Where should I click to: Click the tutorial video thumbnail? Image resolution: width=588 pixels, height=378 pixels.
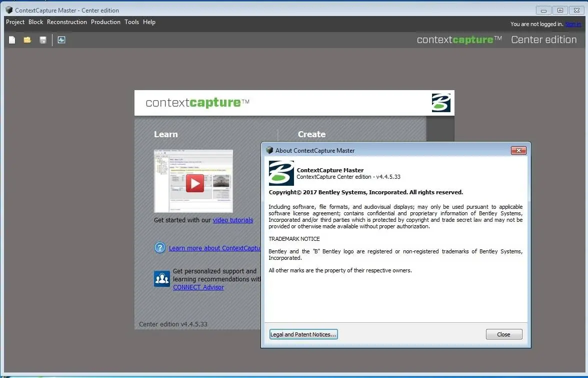(193, 181)
